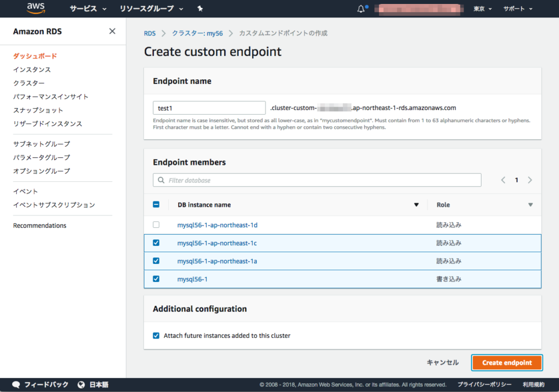
Task: Click the Create endpoint button
Action: (x=507, y=363)
